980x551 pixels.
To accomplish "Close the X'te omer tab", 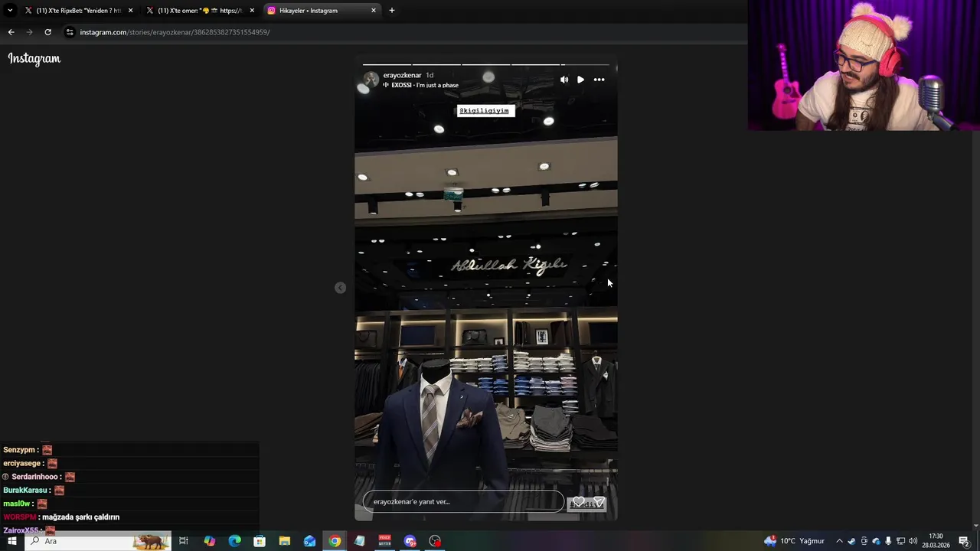I will pyautogui.click(x=252, y=11).
